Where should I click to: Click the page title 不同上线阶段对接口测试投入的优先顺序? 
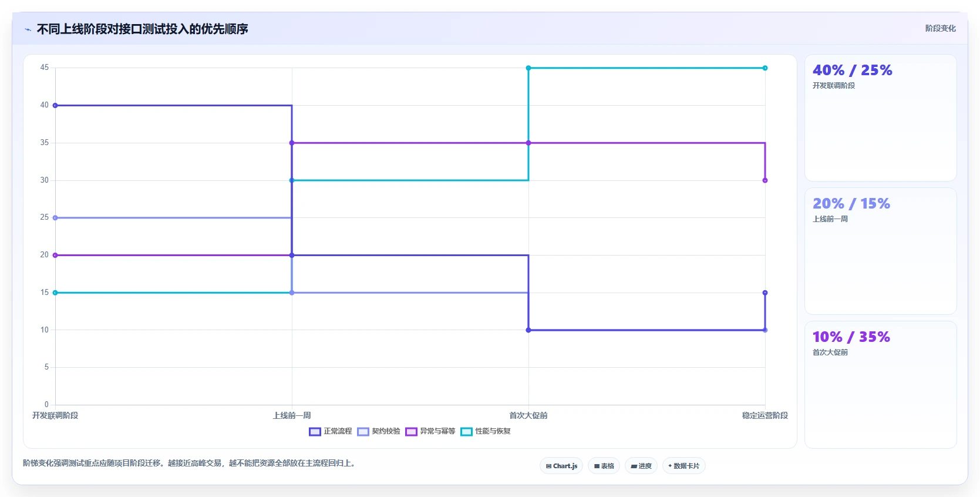pos(143,29)
